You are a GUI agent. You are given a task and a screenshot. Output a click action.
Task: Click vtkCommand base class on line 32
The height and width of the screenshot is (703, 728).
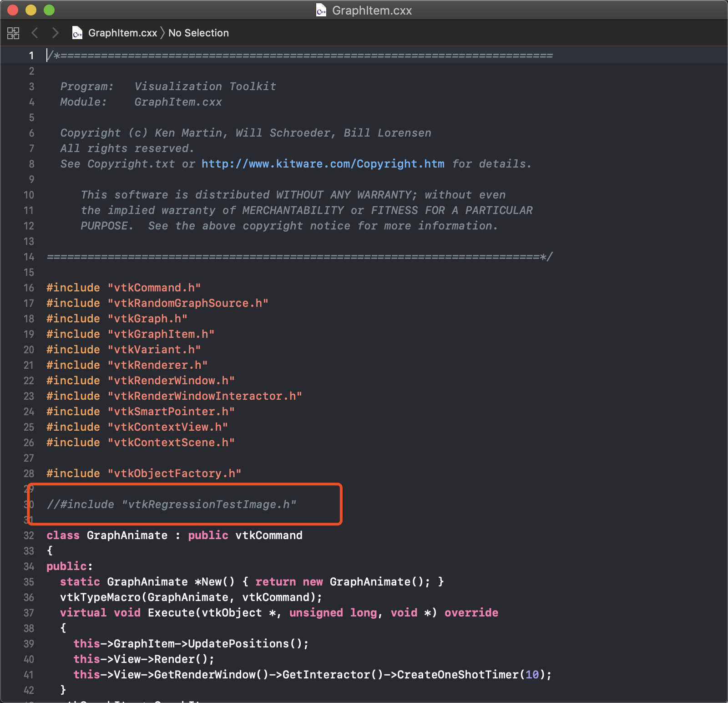(x=269, y=535)
